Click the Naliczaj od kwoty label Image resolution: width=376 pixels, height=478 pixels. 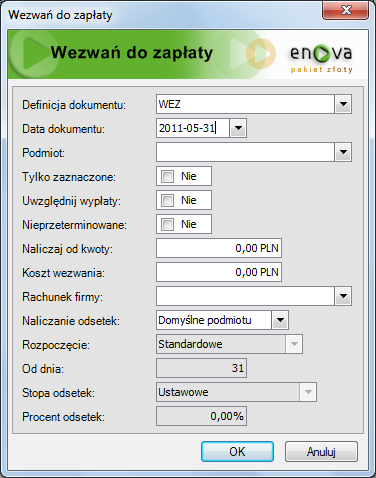67,249
